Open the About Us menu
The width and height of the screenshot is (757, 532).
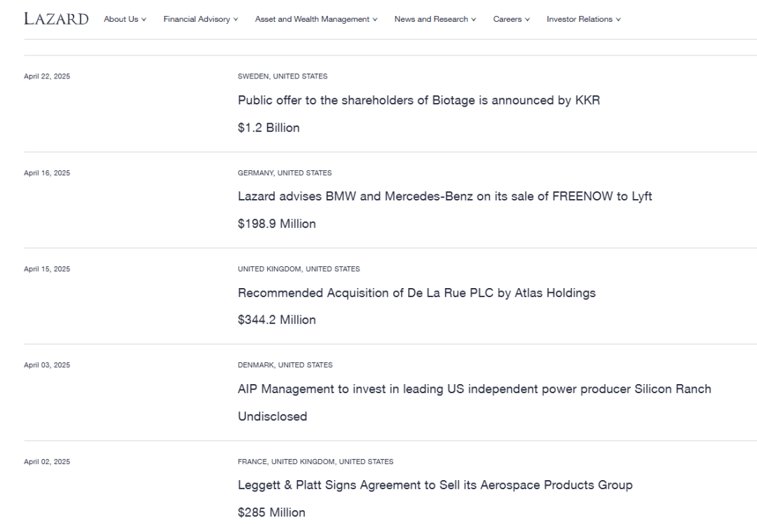pos(125,19)
